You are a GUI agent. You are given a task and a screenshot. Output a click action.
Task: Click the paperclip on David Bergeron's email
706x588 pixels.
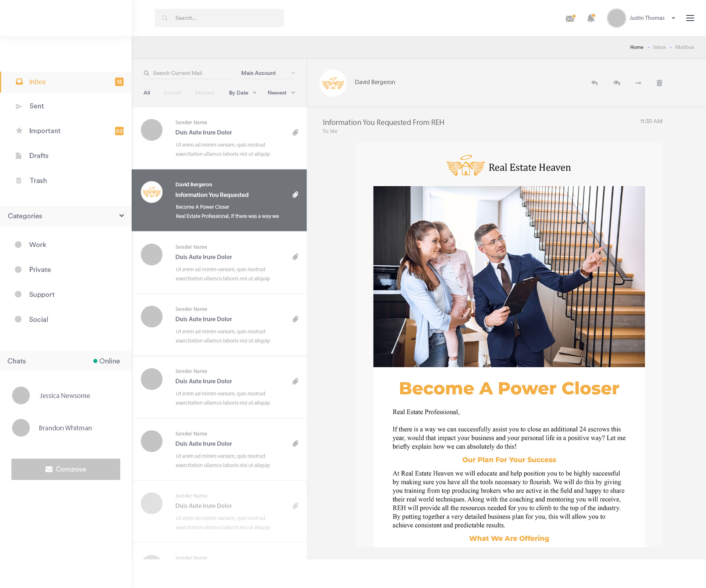(295, 195)
